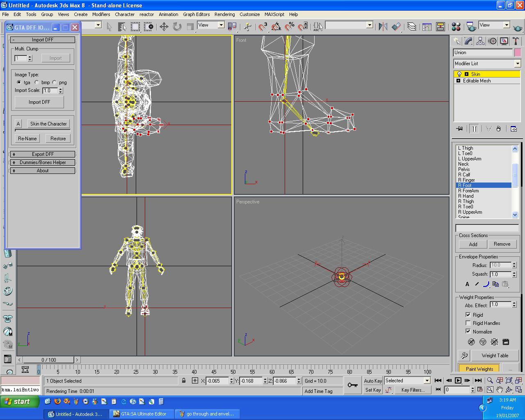The height and width of the screenshot is (420, 525).
Task: Open the Hierarchy command panel tab
Action: click(x=480, y=41)
